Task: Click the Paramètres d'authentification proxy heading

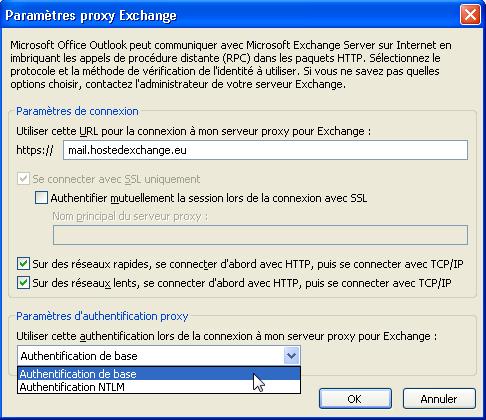Action: [x=102, y=316]
